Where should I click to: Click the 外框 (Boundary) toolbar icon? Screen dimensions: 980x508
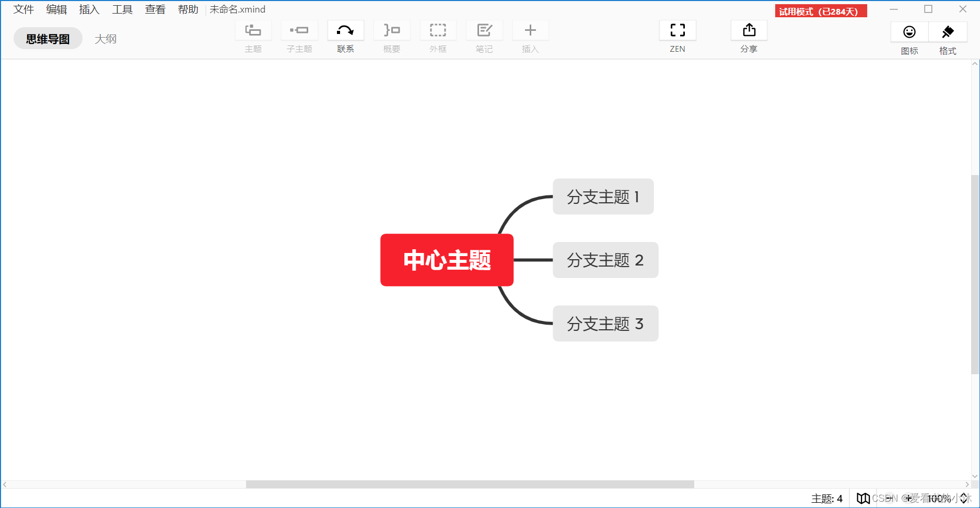coord(438,30)
